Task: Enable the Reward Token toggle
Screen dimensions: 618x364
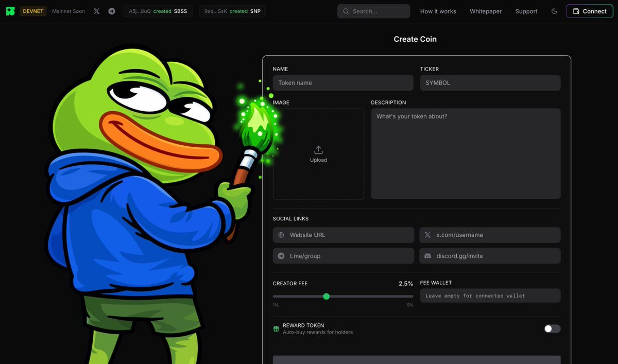Action: 552,328
